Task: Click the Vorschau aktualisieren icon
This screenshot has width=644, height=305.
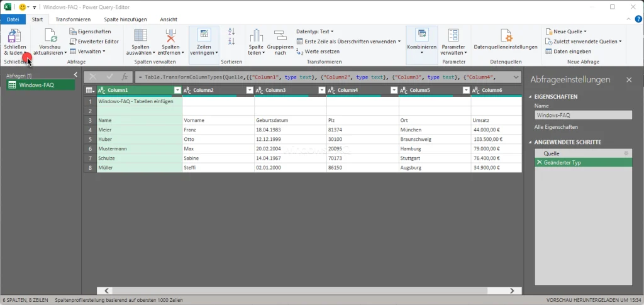Action: coord(50,36)
